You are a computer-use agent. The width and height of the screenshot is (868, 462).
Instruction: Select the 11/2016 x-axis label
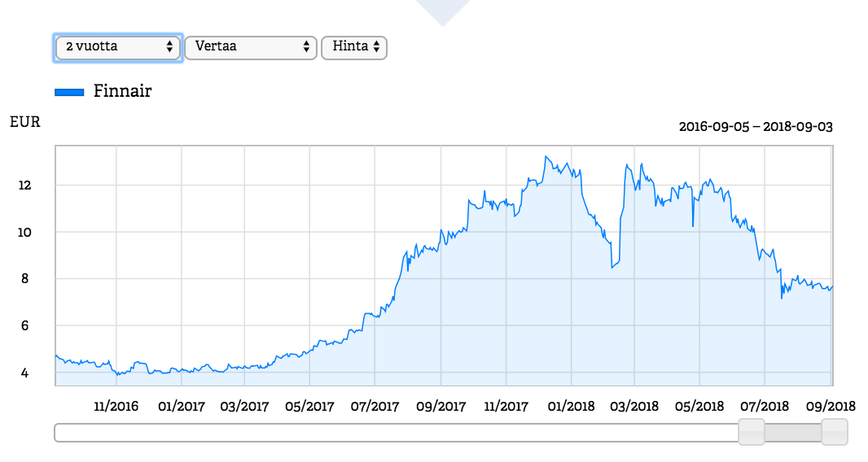pos(116,406)
